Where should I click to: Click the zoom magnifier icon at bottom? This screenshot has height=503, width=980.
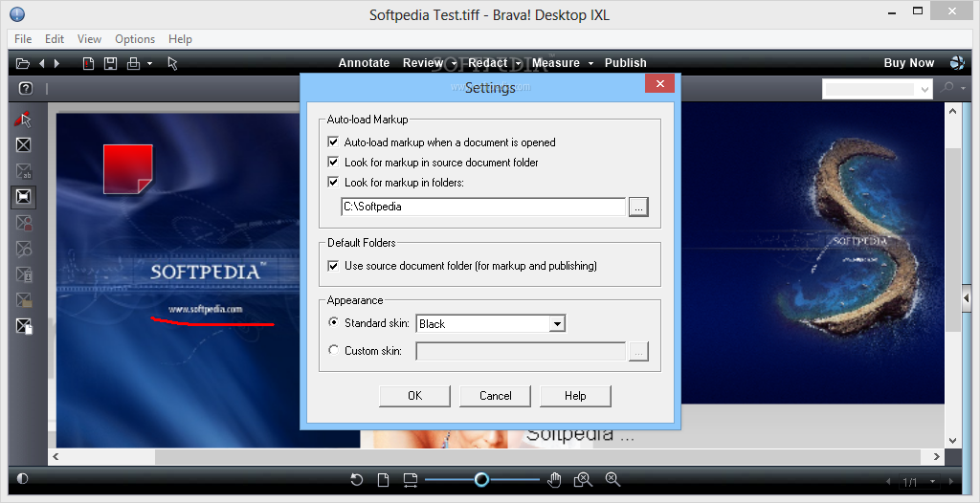[612, 480]
